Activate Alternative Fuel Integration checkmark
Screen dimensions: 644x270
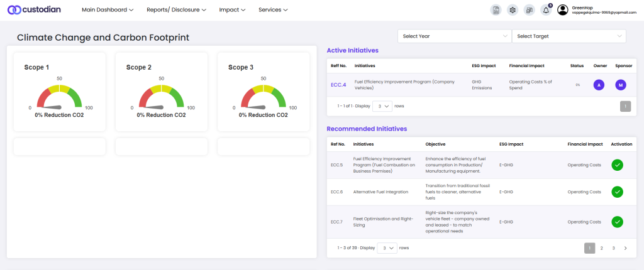(617, 192)
